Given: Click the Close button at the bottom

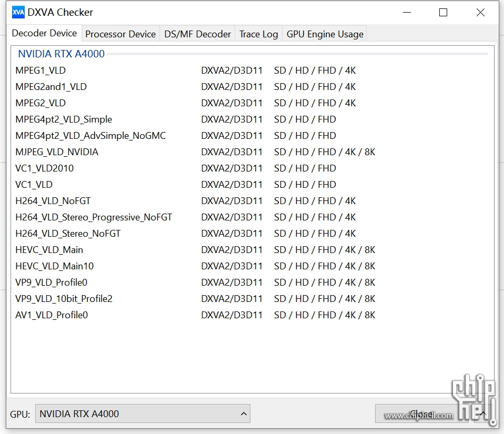Looking at the screenshot, I should tap(421, 413).
